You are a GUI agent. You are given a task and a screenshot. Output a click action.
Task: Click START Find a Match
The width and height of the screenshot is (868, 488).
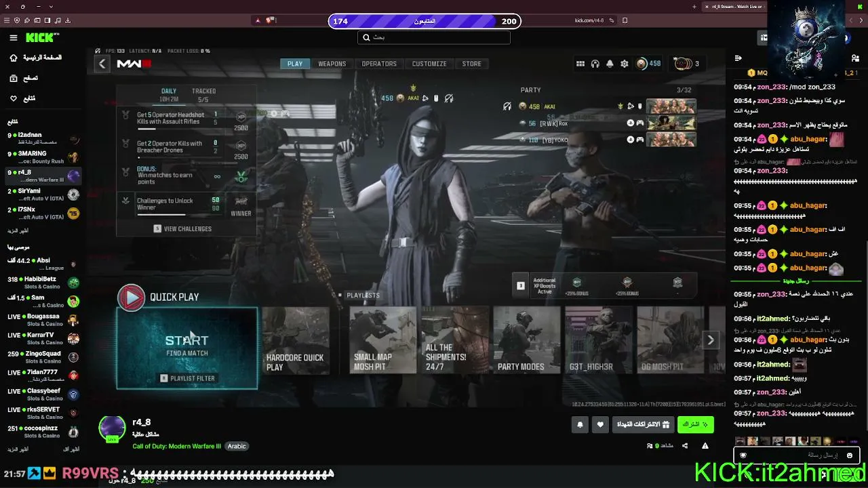coord(187,344)
